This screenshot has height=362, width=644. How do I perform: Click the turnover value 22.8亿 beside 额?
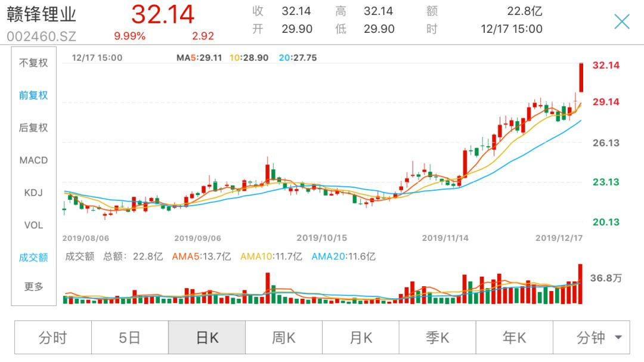click(525, 11)
